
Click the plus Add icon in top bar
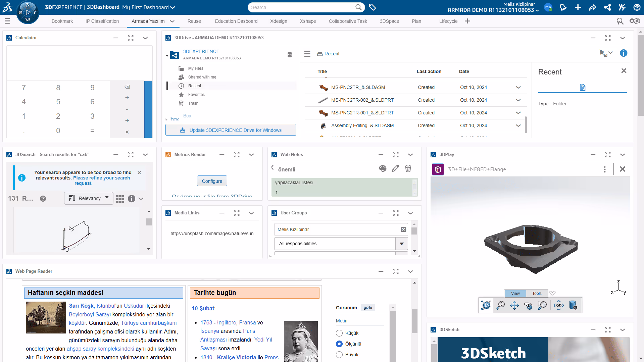point(578,7)
